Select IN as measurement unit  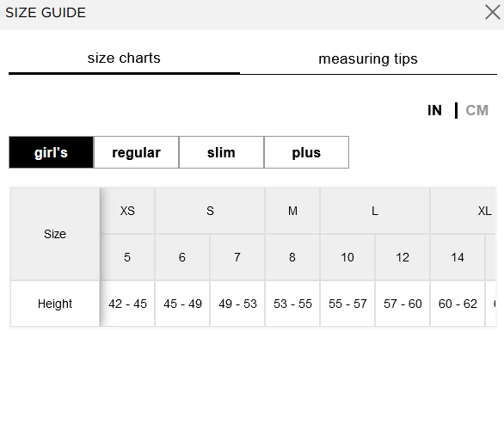(x=434, y=111)
